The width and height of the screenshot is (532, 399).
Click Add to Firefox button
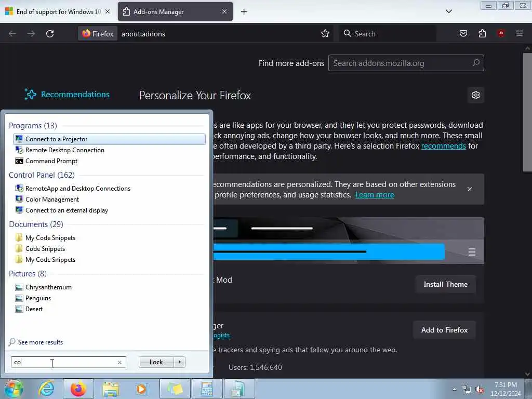pos(444,330)
